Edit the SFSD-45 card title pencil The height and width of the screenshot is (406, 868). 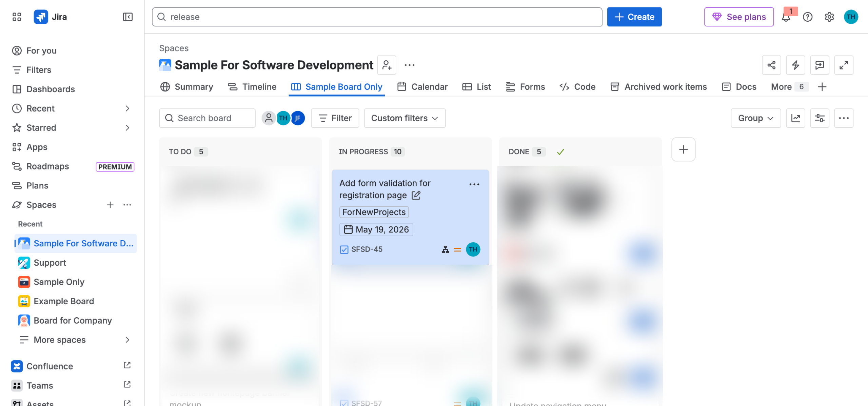pyautogui.click(x=416, y=195)
